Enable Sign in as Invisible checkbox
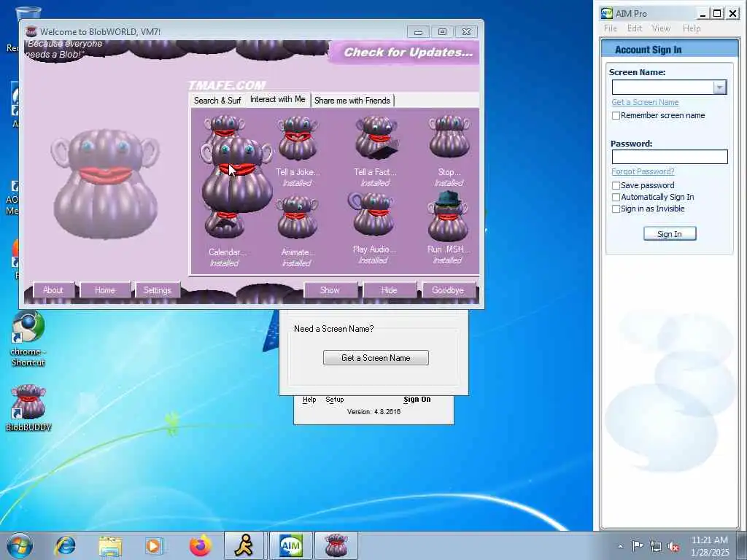 pyautogui.click(x=616, y=209)
